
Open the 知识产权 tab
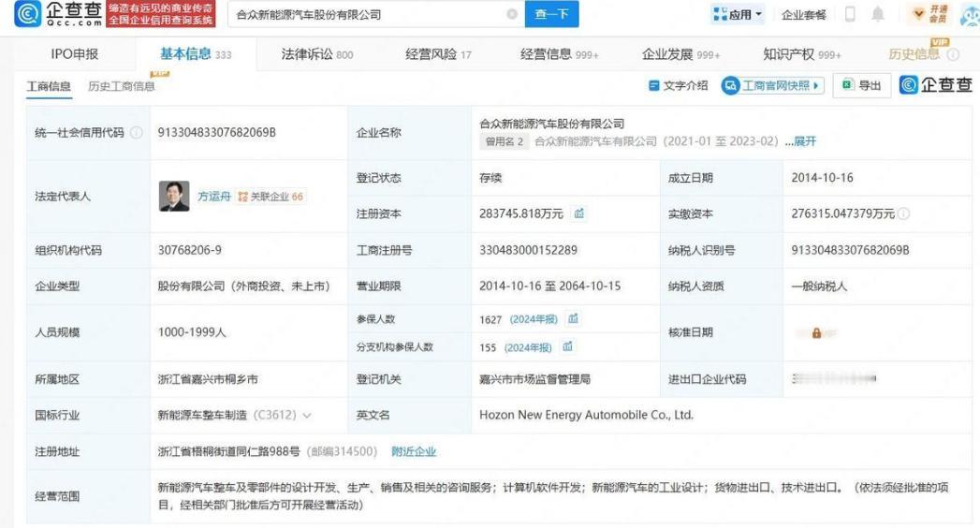coord(802,54)
